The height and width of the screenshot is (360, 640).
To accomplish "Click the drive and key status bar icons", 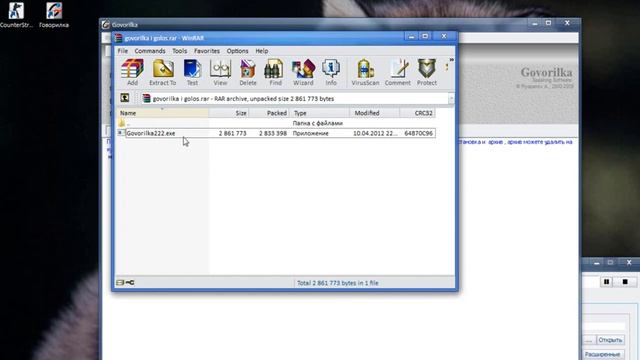I will [125, 282].
